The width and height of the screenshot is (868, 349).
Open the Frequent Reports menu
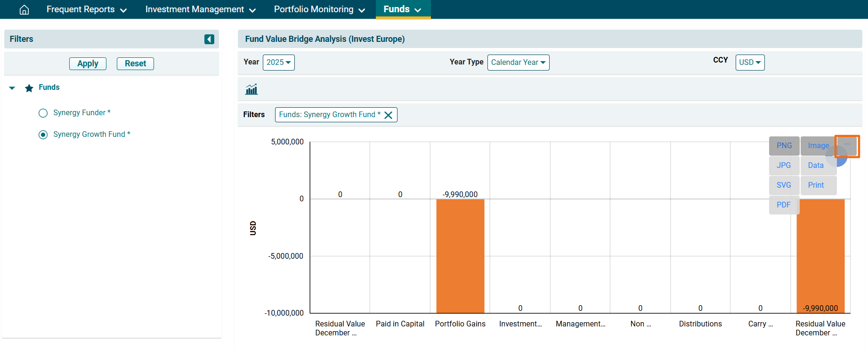[x=87, y=9]
